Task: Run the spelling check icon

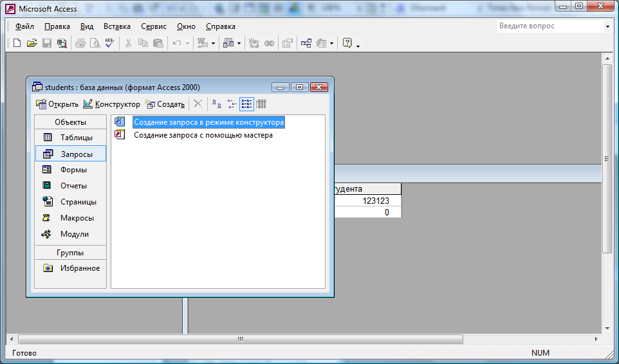Action: coord(110,43)
